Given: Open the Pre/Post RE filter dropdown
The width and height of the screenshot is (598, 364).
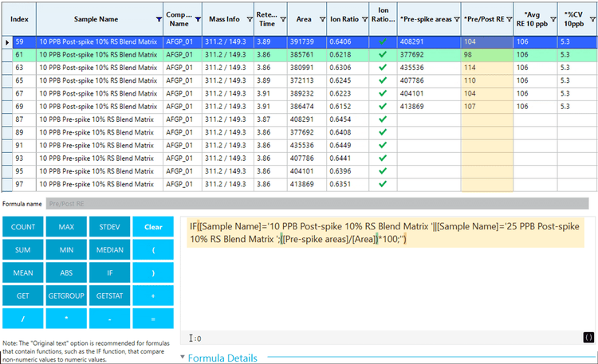Looking at the screenshot, I should (x=509, y=18).
